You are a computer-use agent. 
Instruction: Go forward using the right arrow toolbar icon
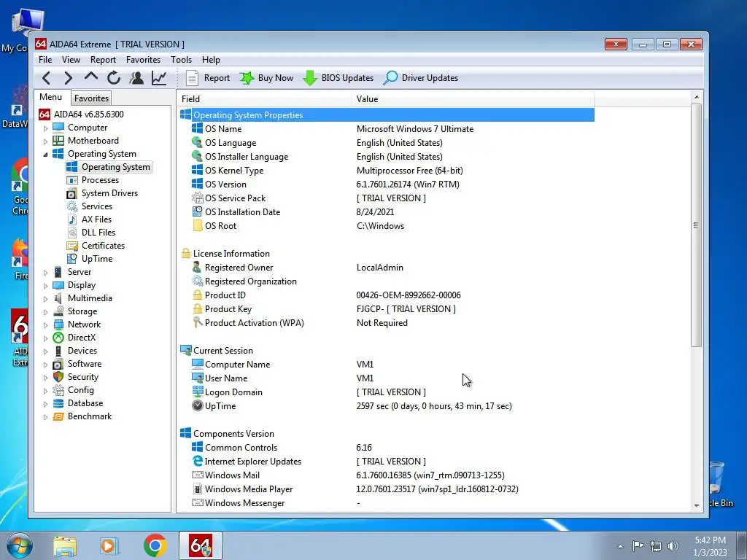click(68, 77)
